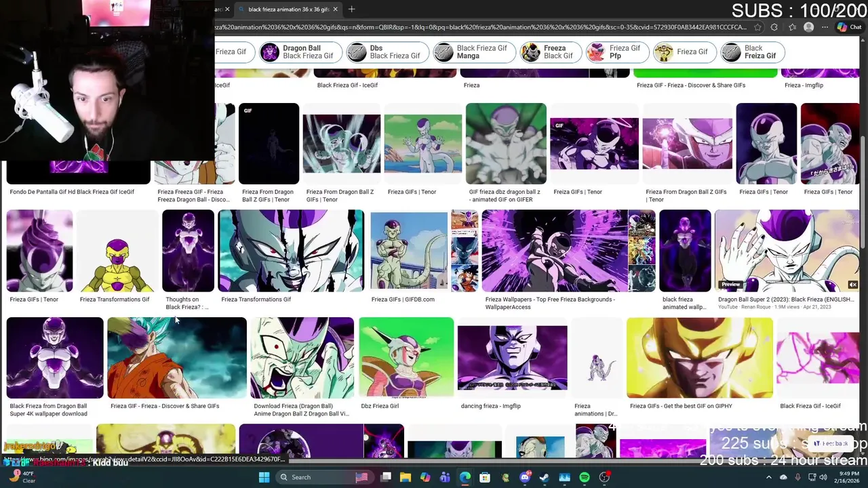Open the Discord app on the taskbar
This screenshot has width=868, height=488.
coord(525,477)
